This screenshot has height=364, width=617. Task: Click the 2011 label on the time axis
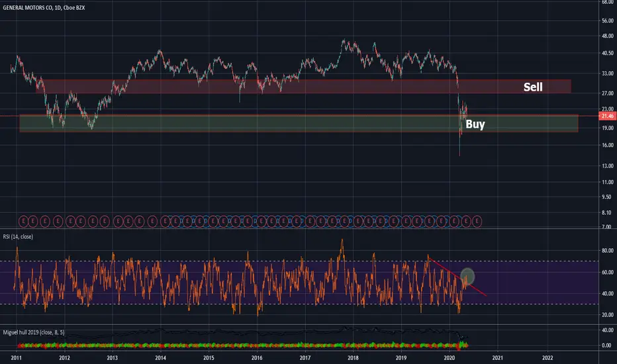tap(16, 357)
